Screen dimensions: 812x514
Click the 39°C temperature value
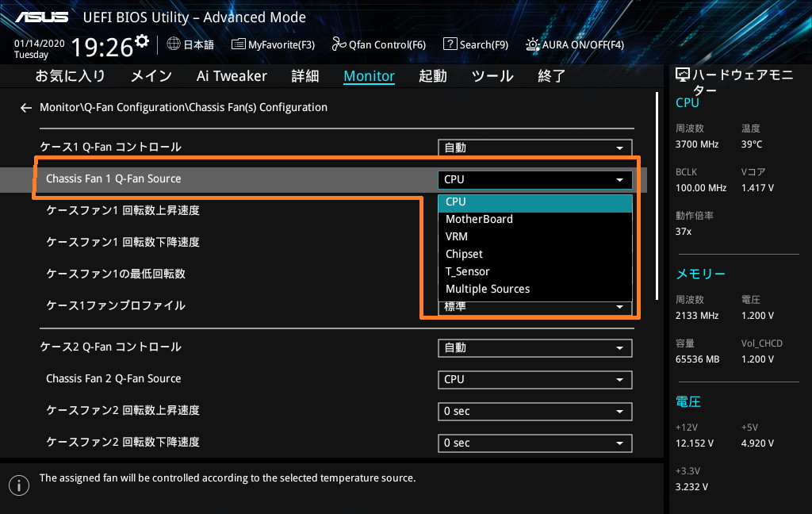(752, 144)
